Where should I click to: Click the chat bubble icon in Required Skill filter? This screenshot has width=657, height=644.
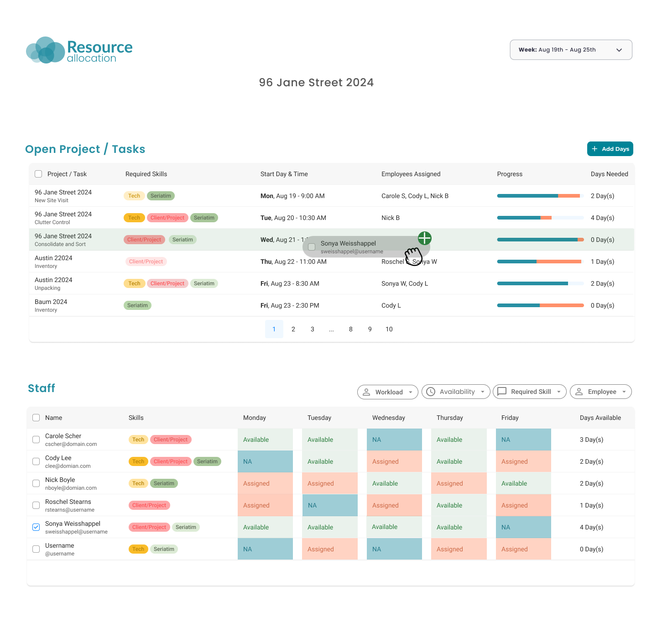click(x=502, y=392)
